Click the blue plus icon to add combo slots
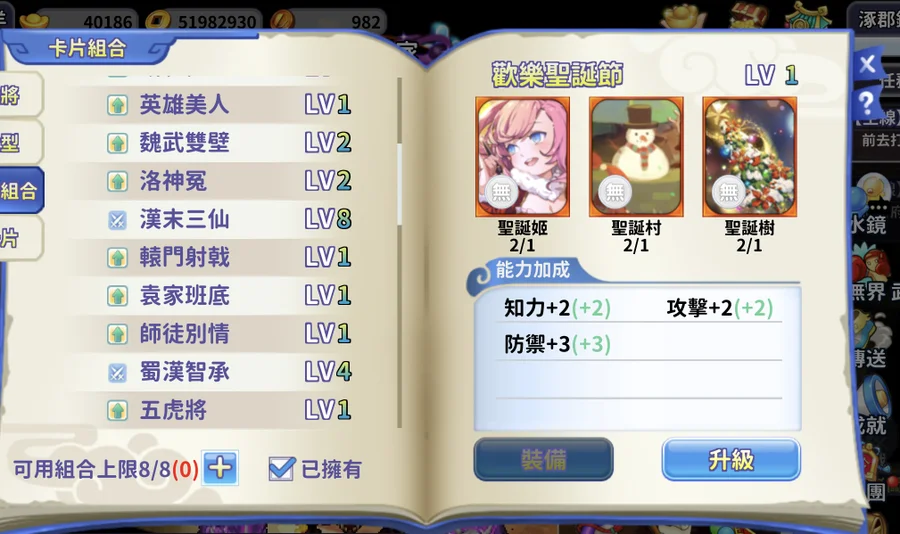Viewport: 900px width, 534px height. (221, 468)
